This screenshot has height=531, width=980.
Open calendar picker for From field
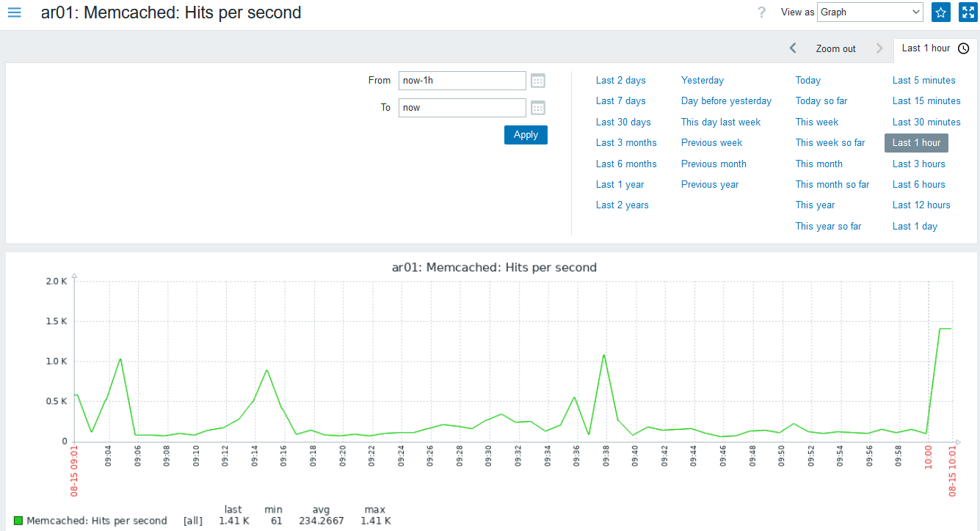click(538, 81)
